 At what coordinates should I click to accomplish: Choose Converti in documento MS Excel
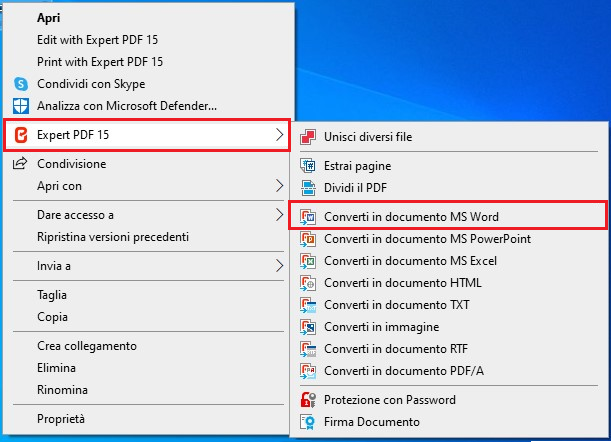pos(449,261)
